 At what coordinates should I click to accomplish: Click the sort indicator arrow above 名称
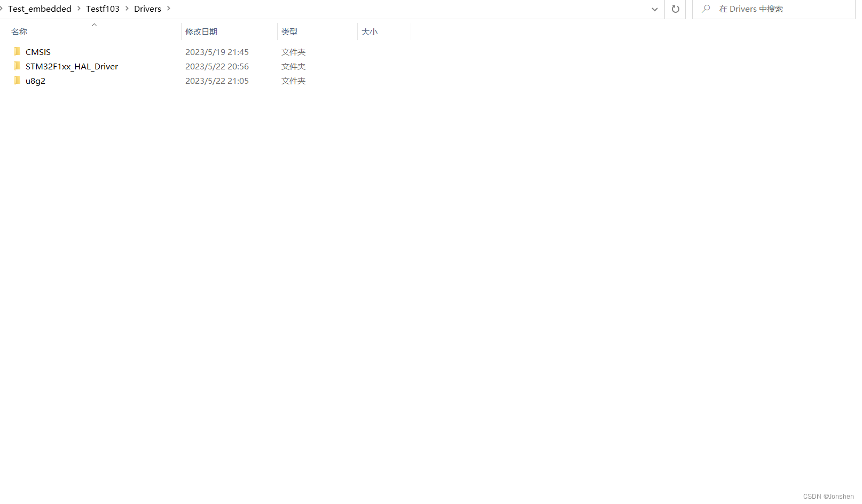94,24
